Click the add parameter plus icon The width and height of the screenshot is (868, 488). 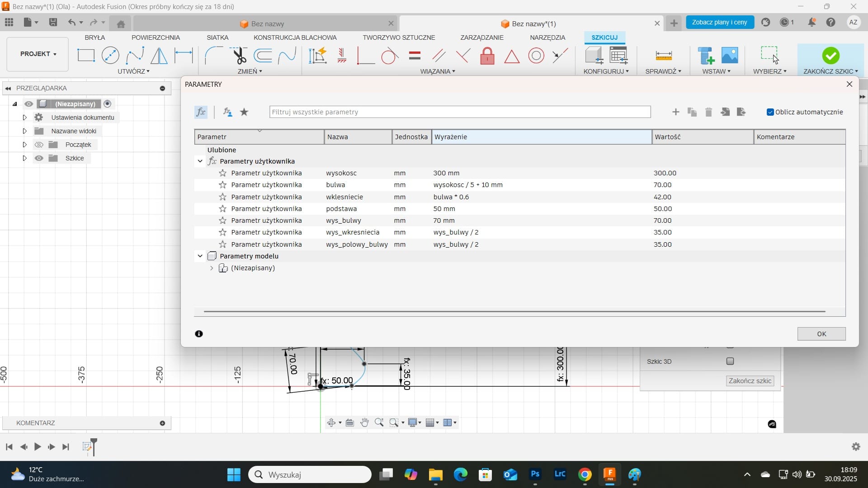675,112
